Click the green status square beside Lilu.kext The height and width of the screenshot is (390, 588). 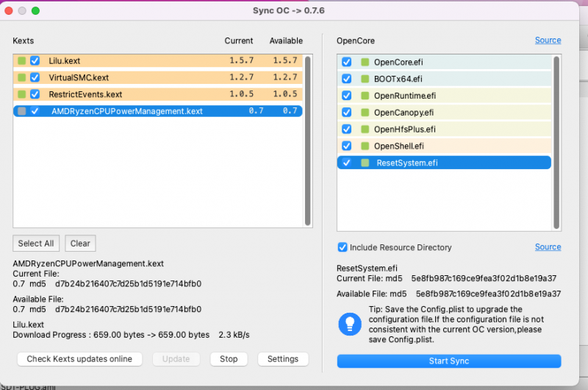coord(22,61)
